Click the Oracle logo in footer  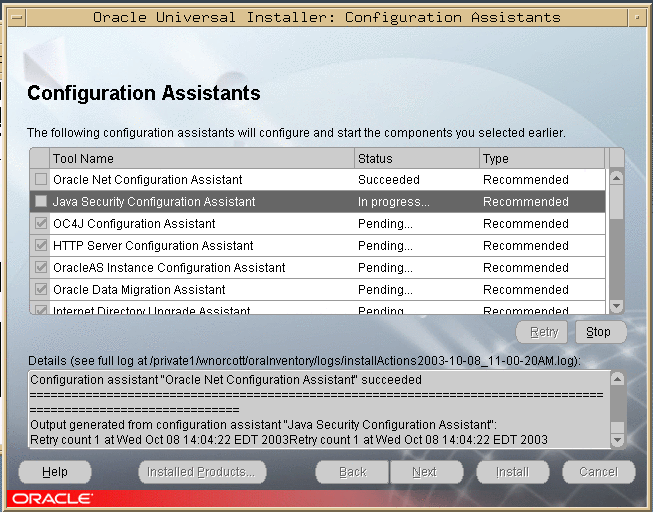point(52,499)
